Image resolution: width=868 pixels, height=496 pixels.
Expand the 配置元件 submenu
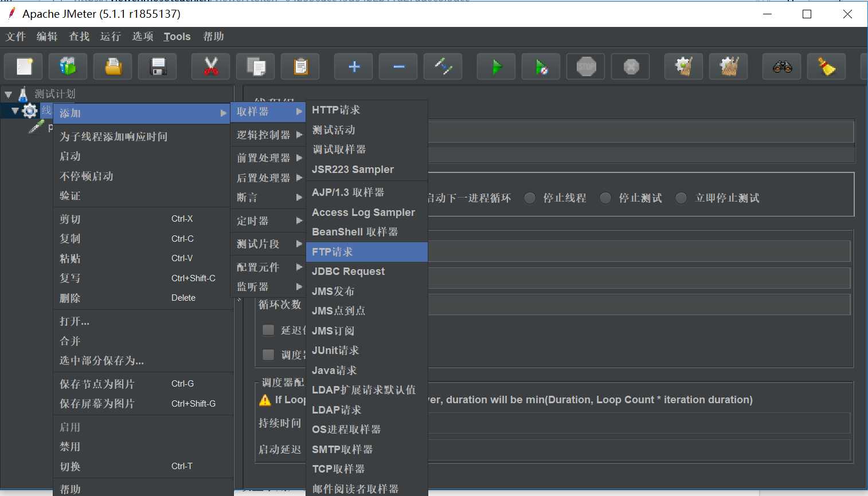tap(269, 267)
